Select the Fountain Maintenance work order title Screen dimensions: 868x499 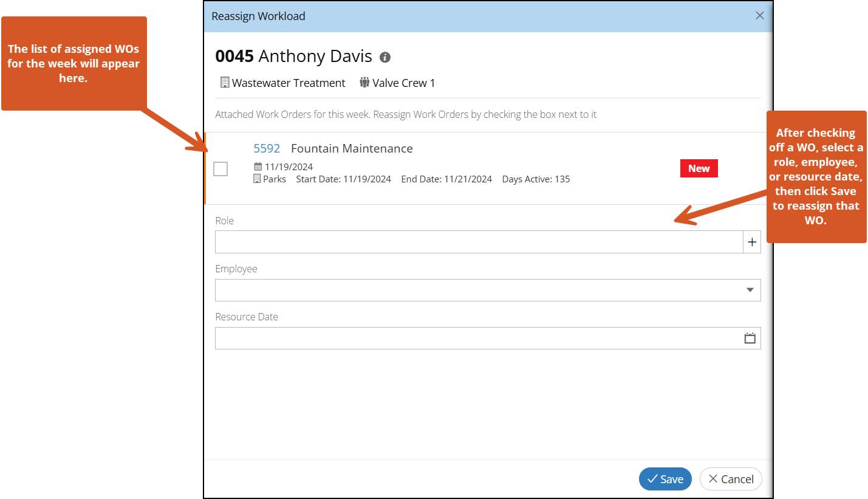(352, 149)
